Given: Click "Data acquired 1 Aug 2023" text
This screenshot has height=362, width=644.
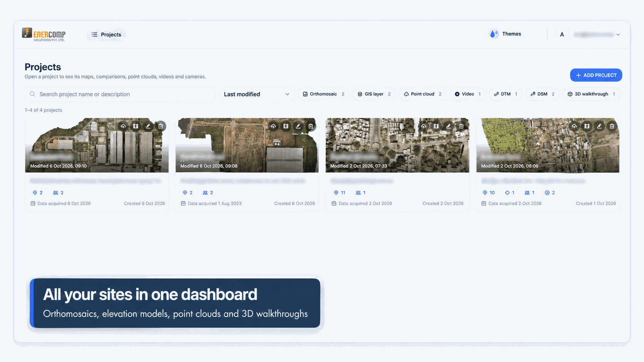Looking at the screenshot, I should click(x=215, y=204).
